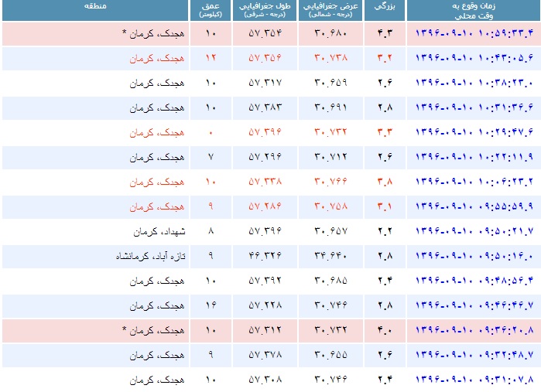
Task: Click depth value ۷
Action: point(211,157)
